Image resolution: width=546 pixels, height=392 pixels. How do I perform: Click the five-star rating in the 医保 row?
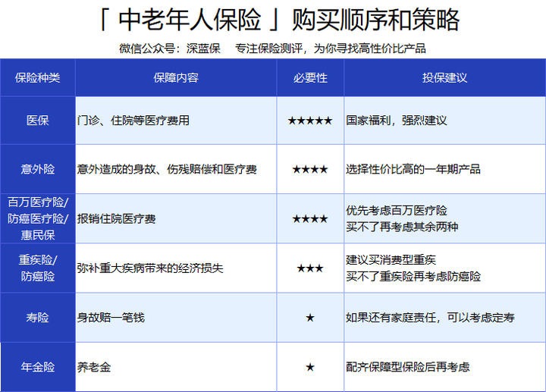click(309, 121)
